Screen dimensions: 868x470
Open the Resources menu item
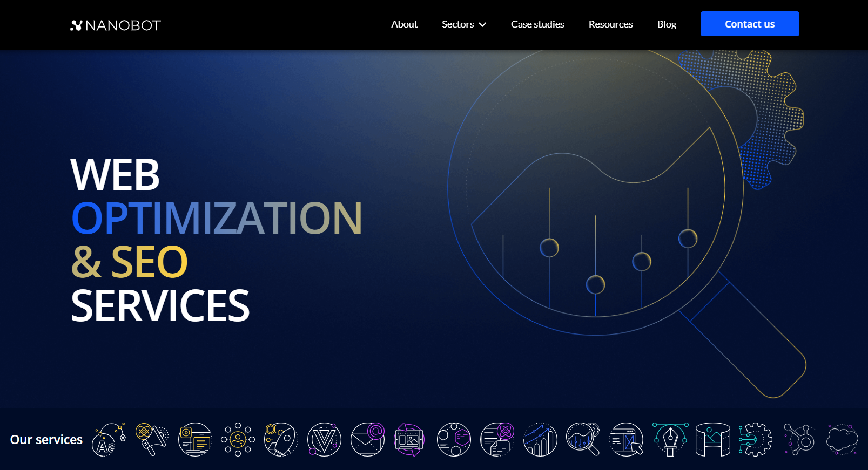pos(611,24)
